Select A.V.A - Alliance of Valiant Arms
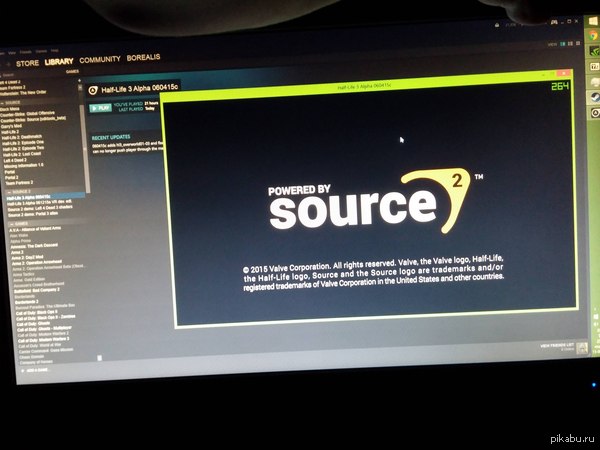Screen dimensions: 600x450 [x=35, y=229]
